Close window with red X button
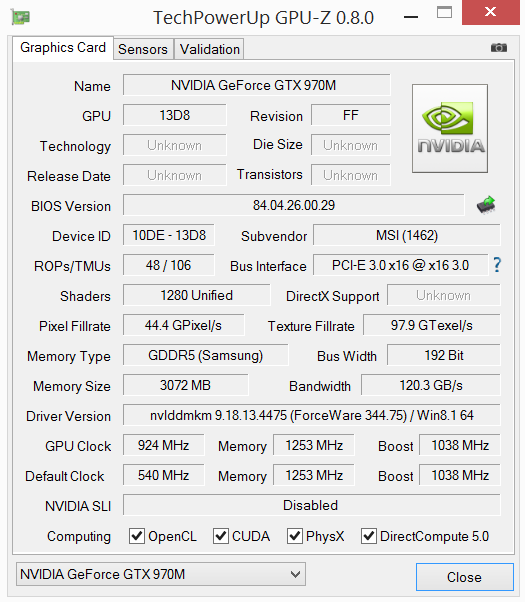525x602 pixels. click(x=490, y=12)
